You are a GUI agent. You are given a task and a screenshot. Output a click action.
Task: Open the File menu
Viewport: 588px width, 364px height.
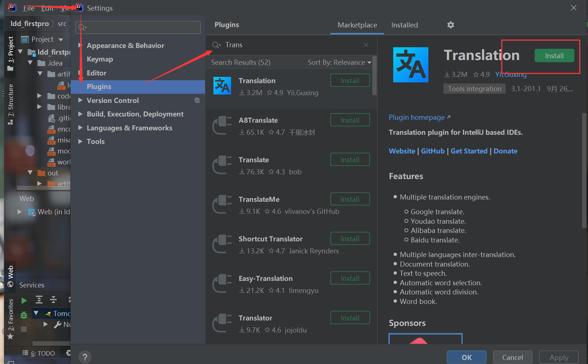[x=29, y=8]
